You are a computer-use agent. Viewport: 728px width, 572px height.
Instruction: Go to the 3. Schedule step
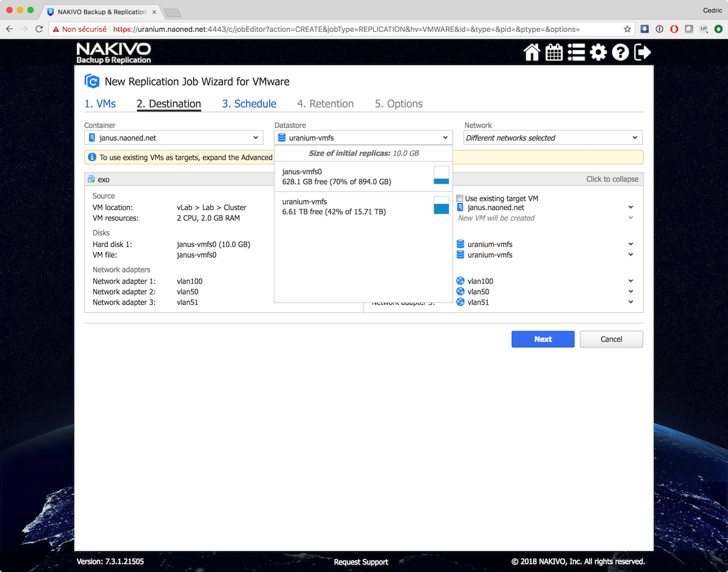[249, 103]
